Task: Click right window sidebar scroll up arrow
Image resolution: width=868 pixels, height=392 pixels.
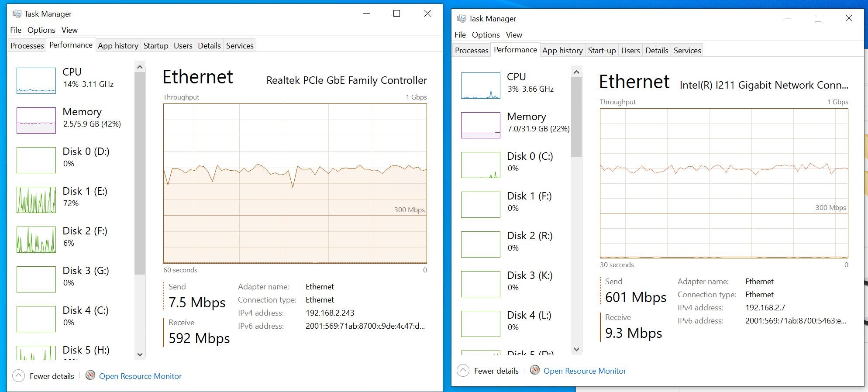Action: pos(576,72)
